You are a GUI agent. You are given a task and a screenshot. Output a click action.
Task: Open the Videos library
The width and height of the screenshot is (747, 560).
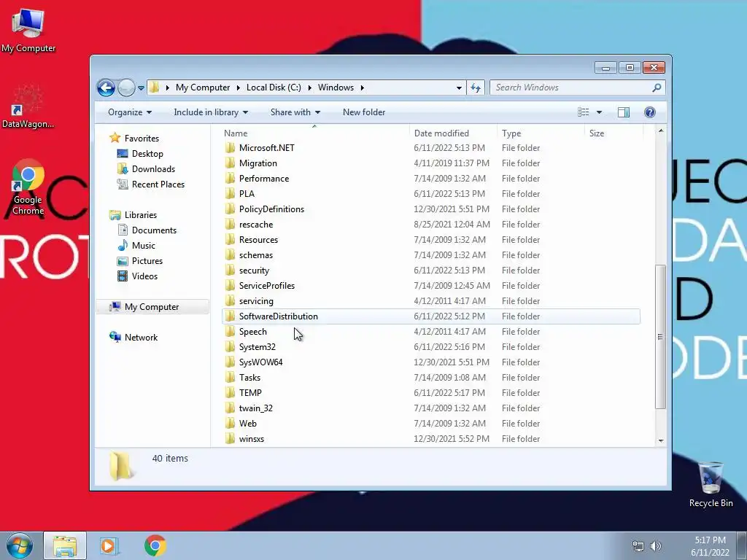tap(144, 276)
